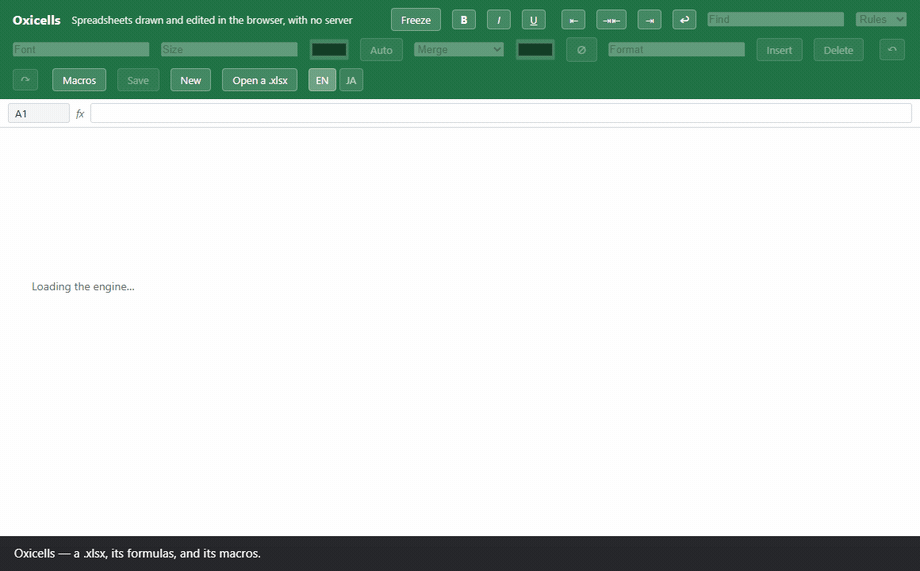Focus the Size input field
The height and width of the screenshot is (571, 920).
click(x=229, y=49)
